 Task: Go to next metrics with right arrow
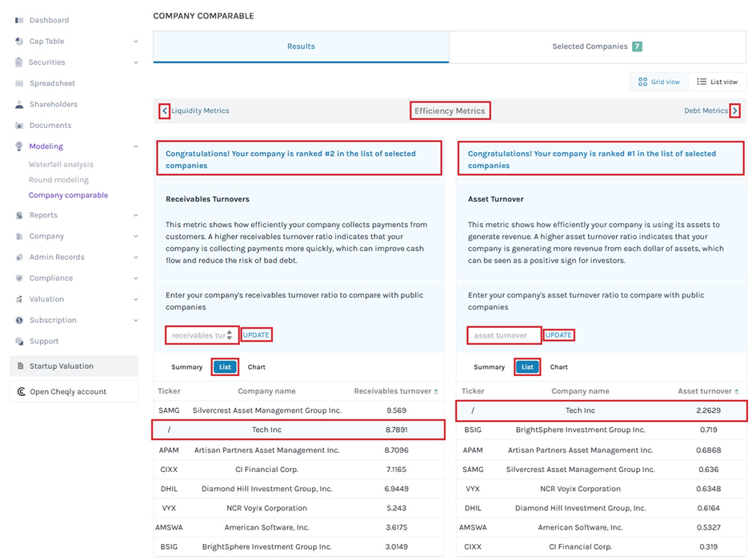pos(734,111)
